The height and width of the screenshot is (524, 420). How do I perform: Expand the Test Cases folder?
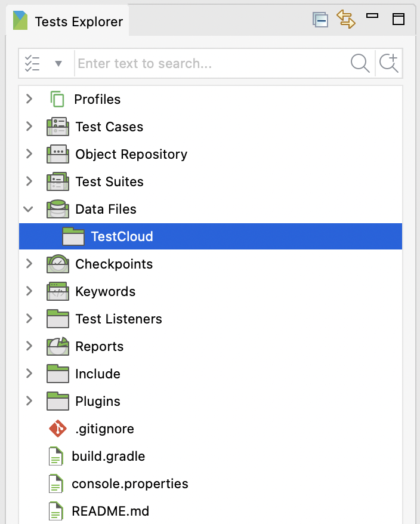tap(29, 127)
